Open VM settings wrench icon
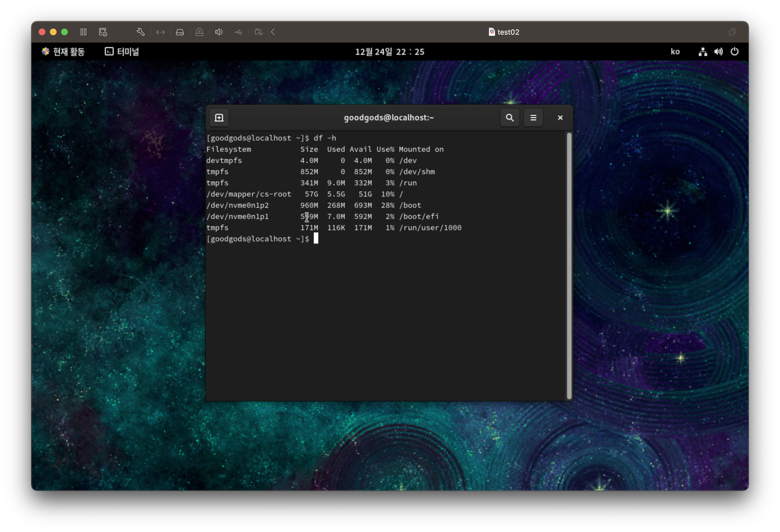Screen dimensions: 780x532 141,32
